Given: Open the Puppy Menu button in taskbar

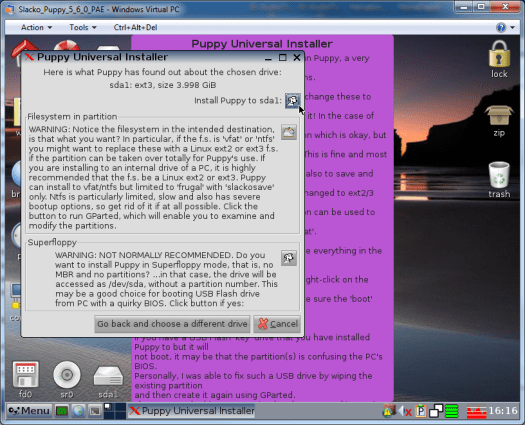Looking at the screenshot, I should (x=29, y=411).
